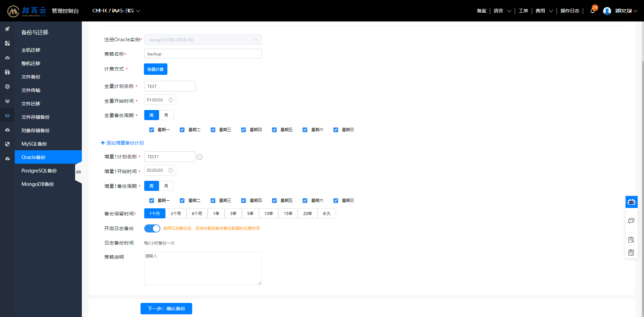The height and width of the screenshot is (317, 644).
Task: Remove incremental plan using the minus circle icon
Action: pyautogui.click(x=200, y=157)
